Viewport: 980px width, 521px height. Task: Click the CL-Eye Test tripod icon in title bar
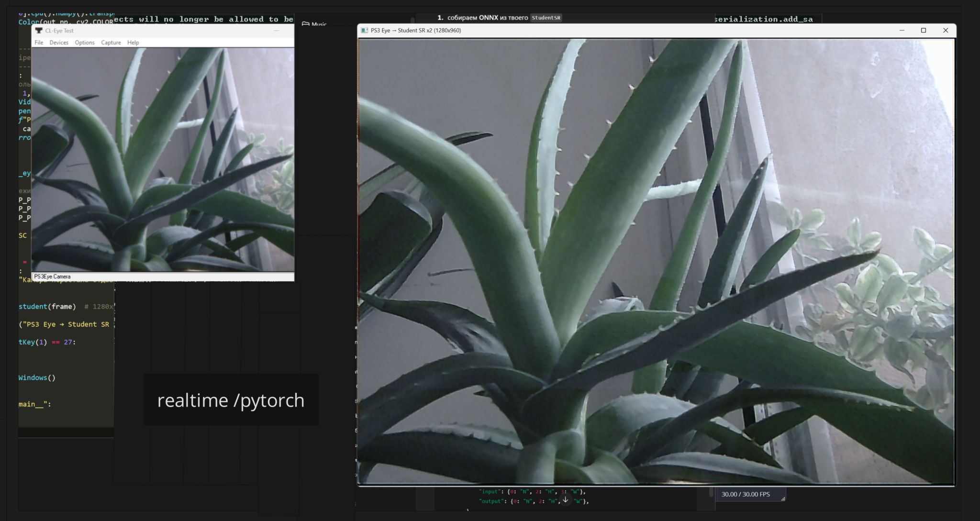(x=38, y=30)
